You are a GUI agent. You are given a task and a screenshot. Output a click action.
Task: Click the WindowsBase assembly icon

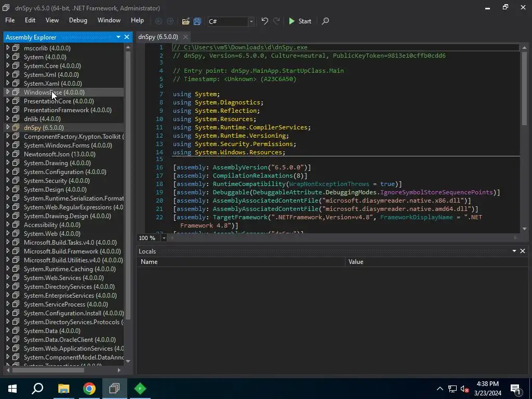point(16,92)
